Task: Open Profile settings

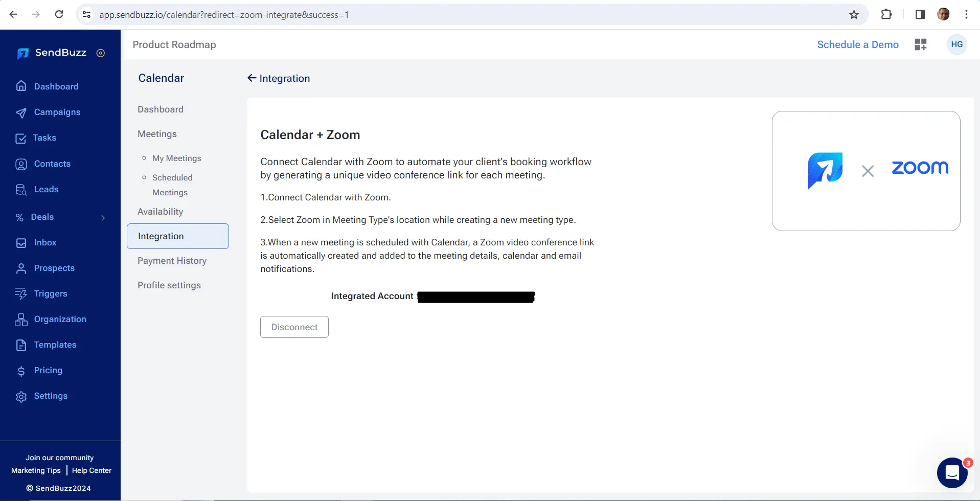Action: pos(169,285)
